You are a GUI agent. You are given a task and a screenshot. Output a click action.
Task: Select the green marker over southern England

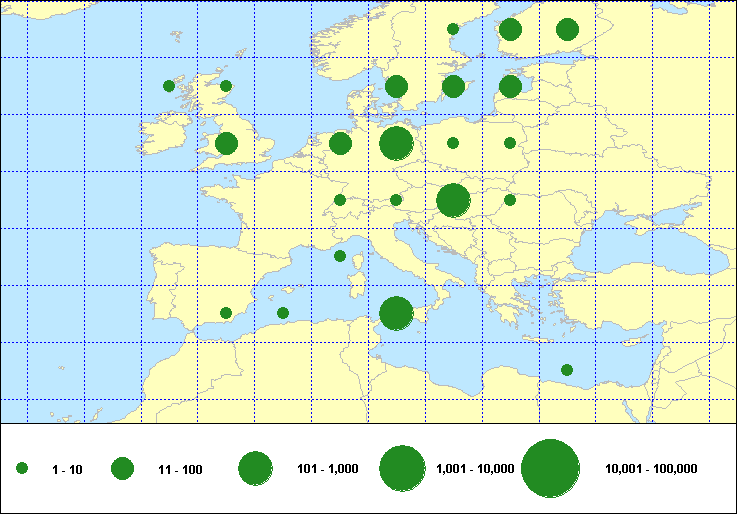click(226, 143)
